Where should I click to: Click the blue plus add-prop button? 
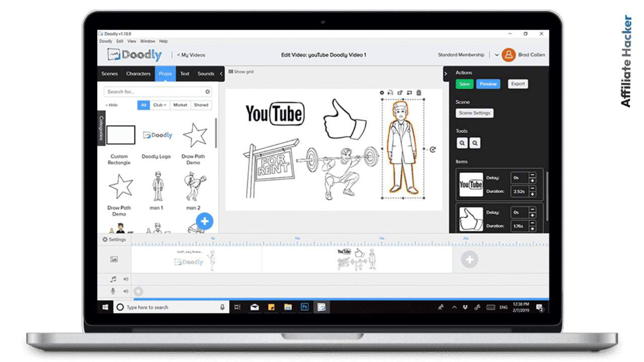pos(204,221)
